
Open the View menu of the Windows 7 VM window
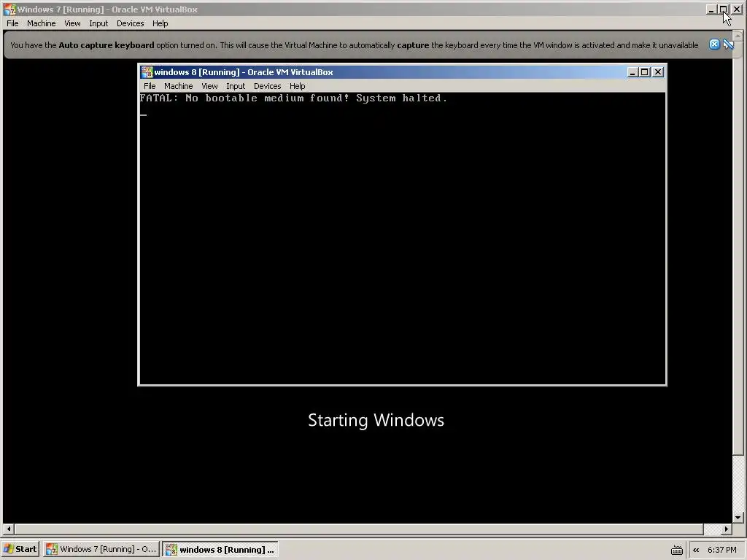click(x=72, y=23)
